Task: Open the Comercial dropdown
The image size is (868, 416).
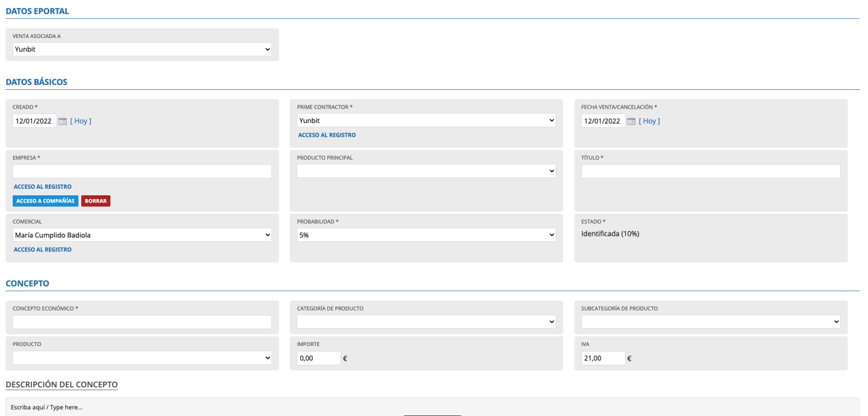Action: [x=142, y=235]
